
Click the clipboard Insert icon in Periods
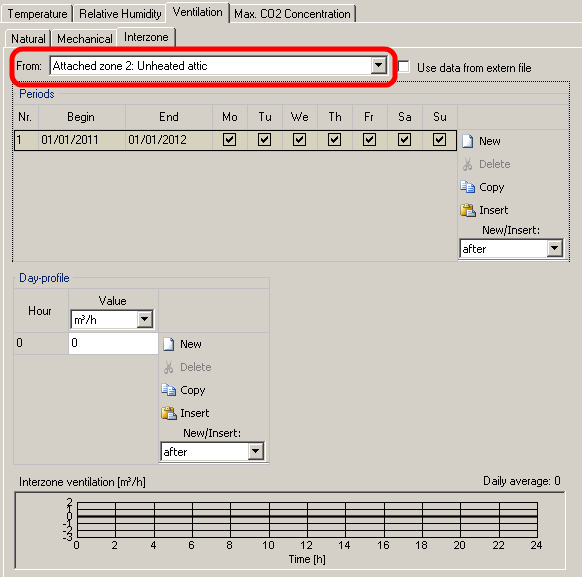tap(468, 210)
